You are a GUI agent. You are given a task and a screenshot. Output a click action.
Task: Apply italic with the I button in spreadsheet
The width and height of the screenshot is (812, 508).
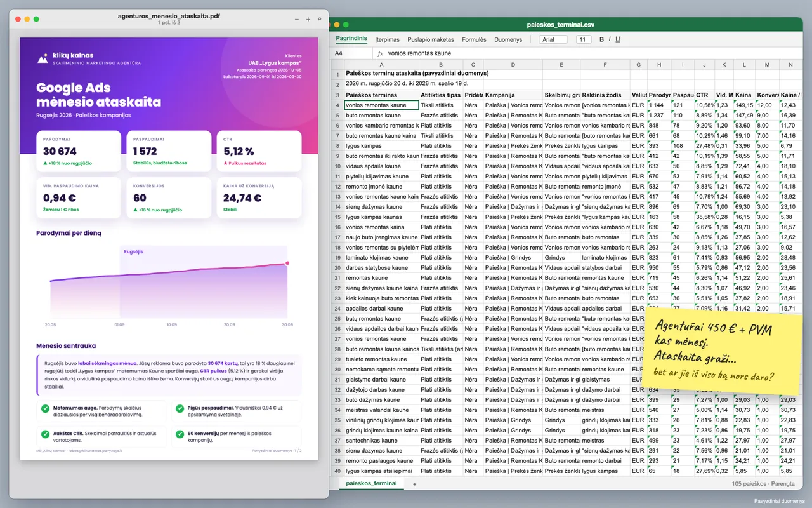click(x=610, y=39)
